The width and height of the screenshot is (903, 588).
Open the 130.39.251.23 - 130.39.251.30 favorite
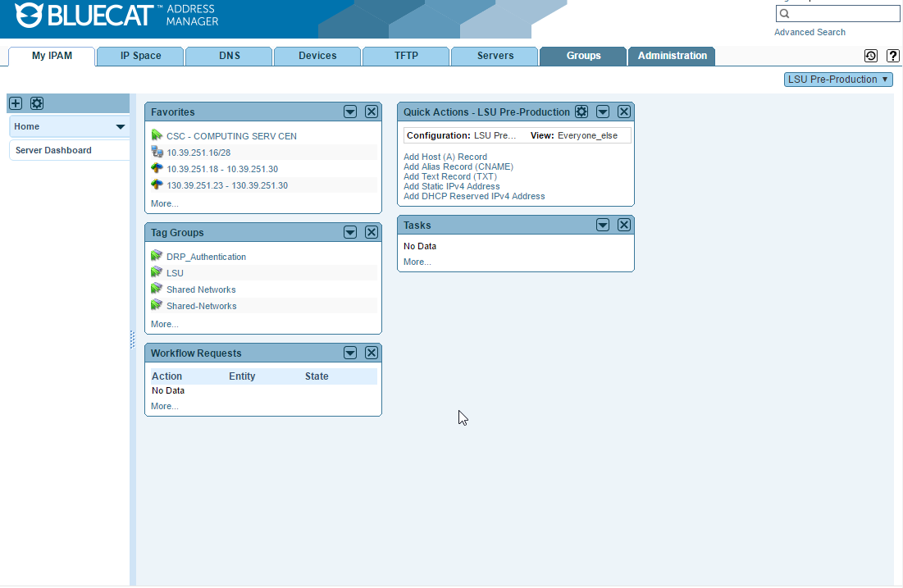(x=227, y=185)
